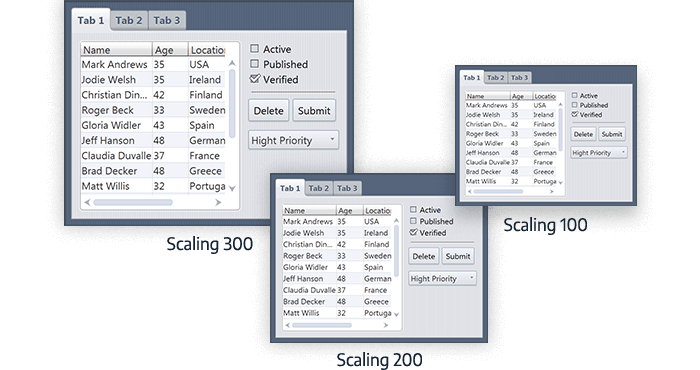Click right scroll arrow in Scaling 300 table

pos(218,202)
